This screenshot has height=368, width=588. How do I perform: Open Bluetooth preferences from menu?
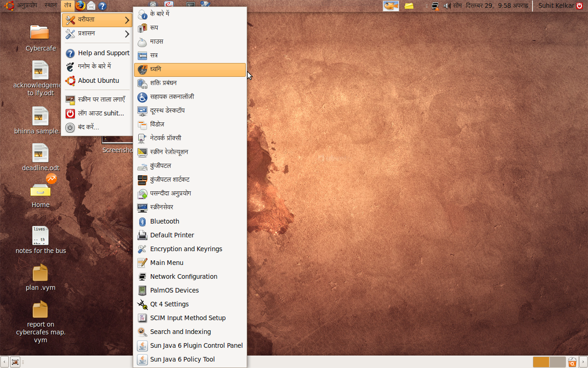[164, 221]
